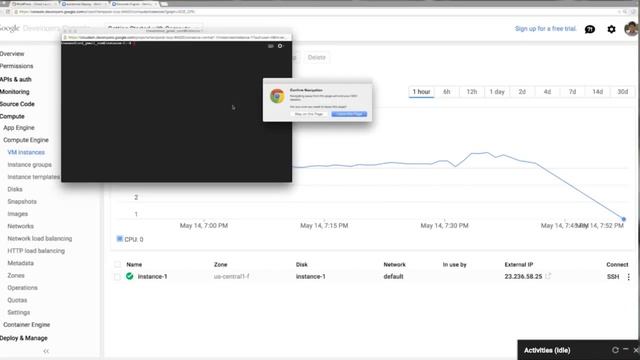Open Operations in sidebar

tap(22, 288)
